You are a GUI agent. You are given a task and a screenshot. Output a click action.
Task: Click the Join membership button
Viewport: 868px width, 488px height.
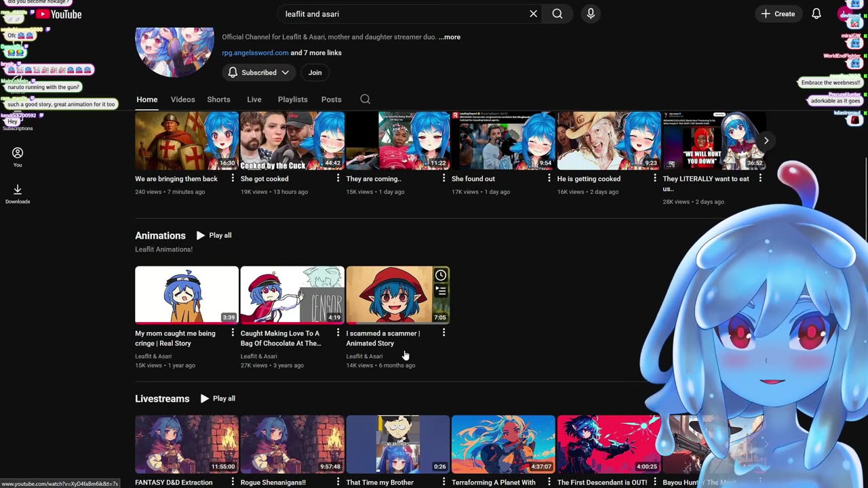tap(315, 73)
